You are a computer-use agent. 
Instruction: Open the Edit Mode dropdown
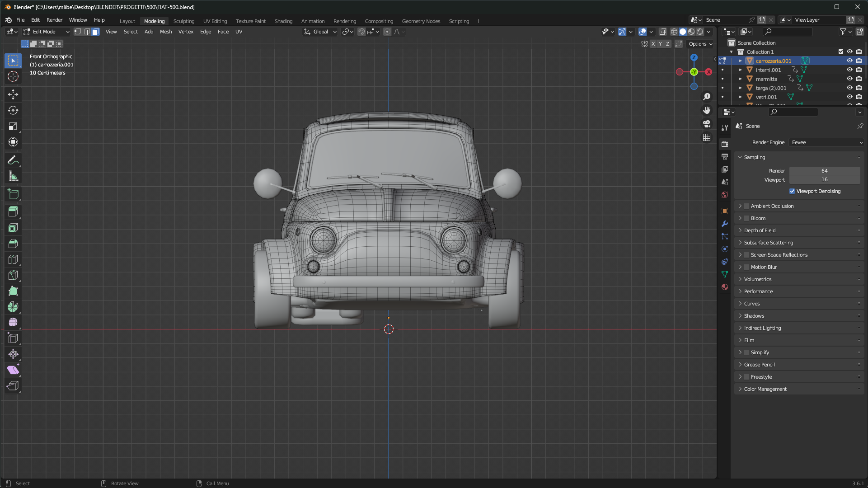tap(47, 32)
